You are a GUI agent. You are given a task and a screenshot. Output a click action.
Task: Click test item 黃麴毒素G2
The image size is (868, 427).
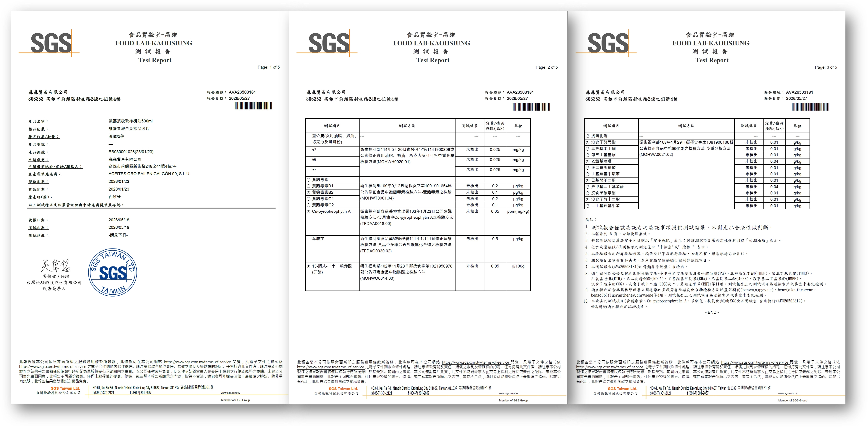click(x=323, y=205)
